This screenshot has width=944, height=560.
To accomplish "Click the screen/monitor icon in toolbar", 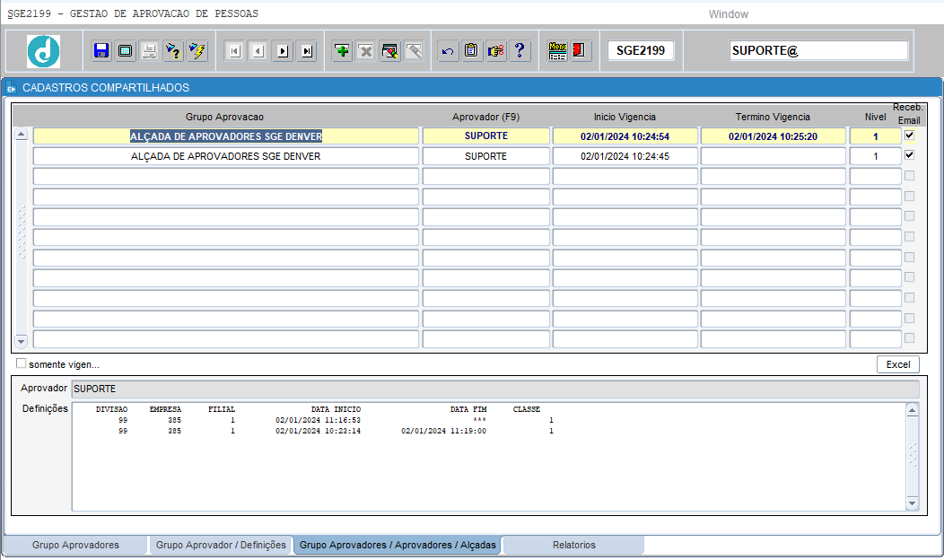I will tap(126, 50).
